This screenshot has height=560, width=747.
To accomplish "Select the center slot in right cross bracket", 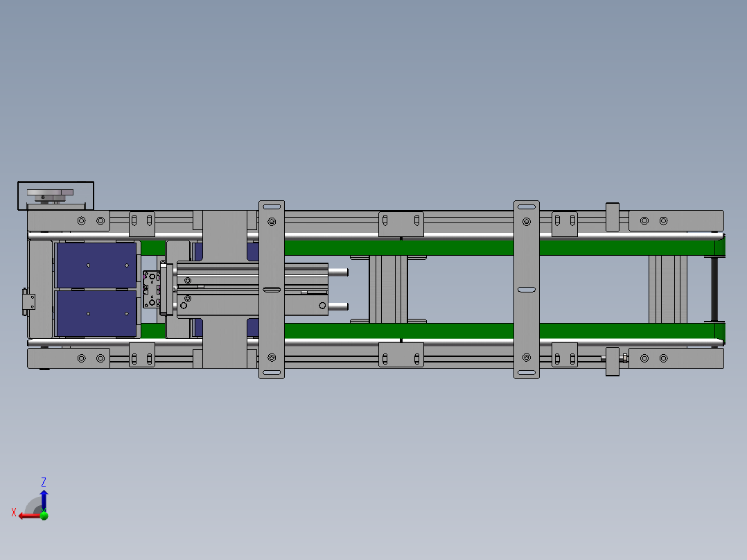I will (x=527, y=289).
